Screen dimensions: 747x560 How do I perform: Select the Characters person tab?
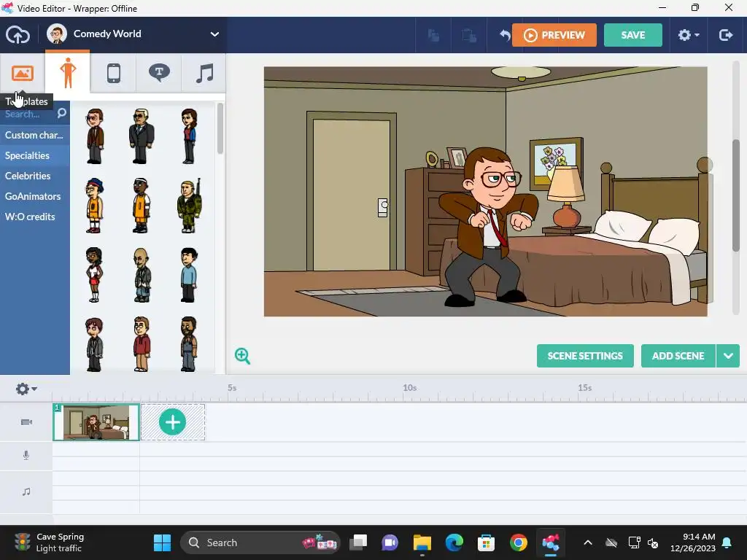[68, 72]
